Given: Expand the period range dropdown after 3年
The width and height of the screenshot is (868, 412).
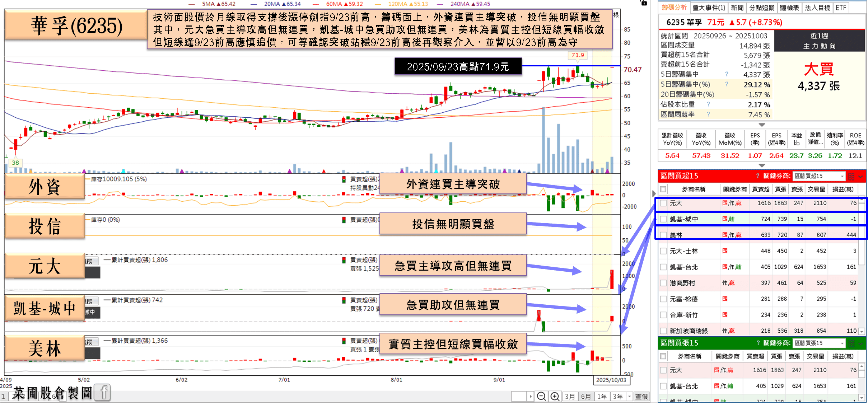Looking at the screenshot, I should [x=630, y=397].
